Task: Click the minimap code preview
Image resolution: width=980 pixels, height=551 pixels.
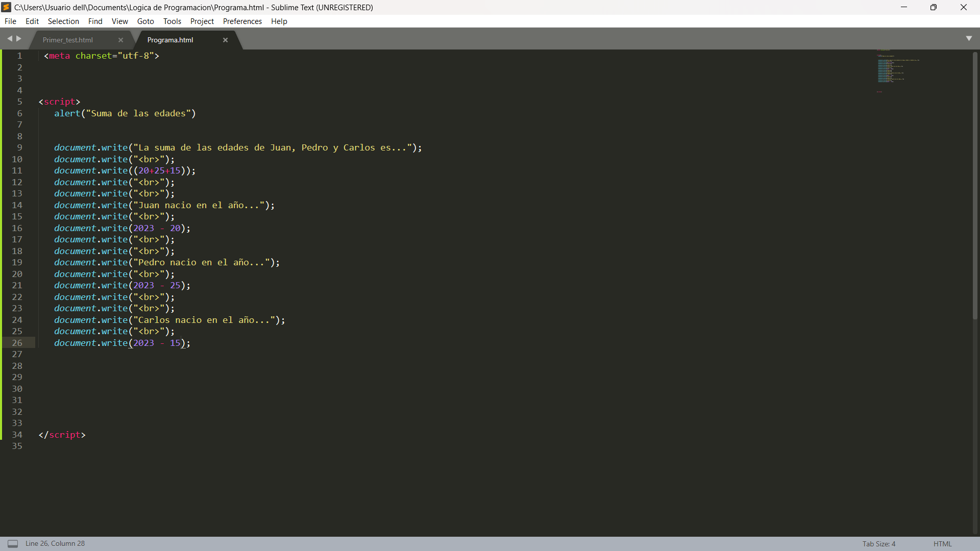Action: [898, 70]
